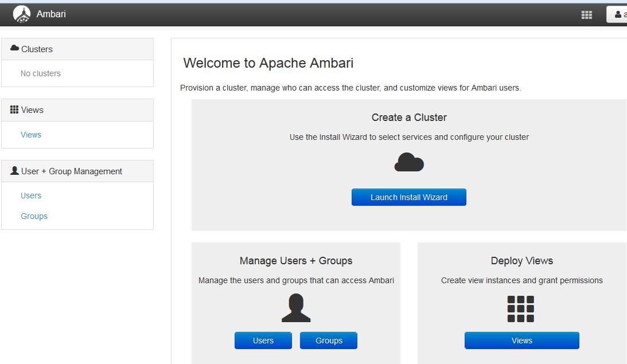Open the Views link in sidebar
The image size is (627, 364).
coord(31,135)
